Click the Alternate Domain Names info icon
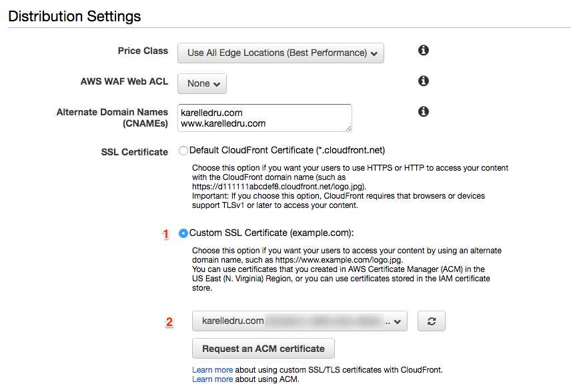Viewport: 571px width, 392px height. point(423,111)
